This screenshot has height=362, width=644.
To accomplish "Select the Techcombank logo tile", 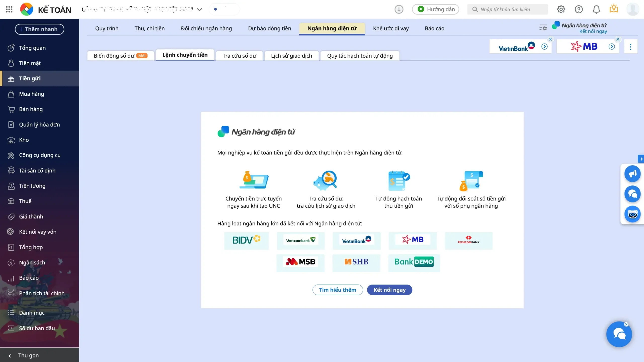I will pyautogui.click(x=468, y=241).
